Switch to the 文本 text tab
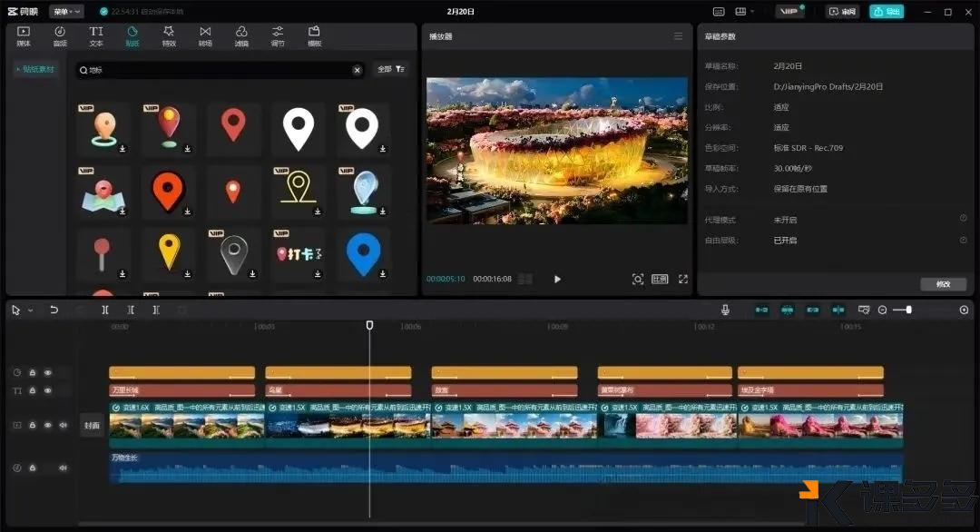 [96, 36]
